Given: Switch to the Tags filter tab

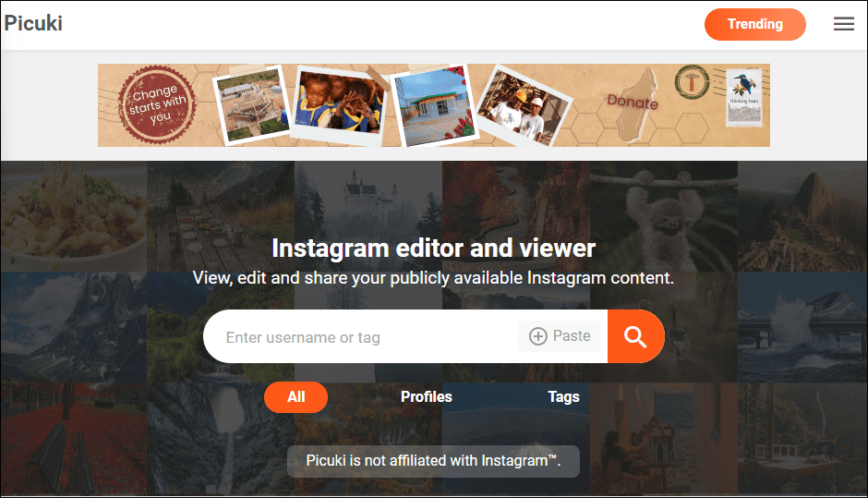Looking at the screenshot, I should [x=563, y=396].
